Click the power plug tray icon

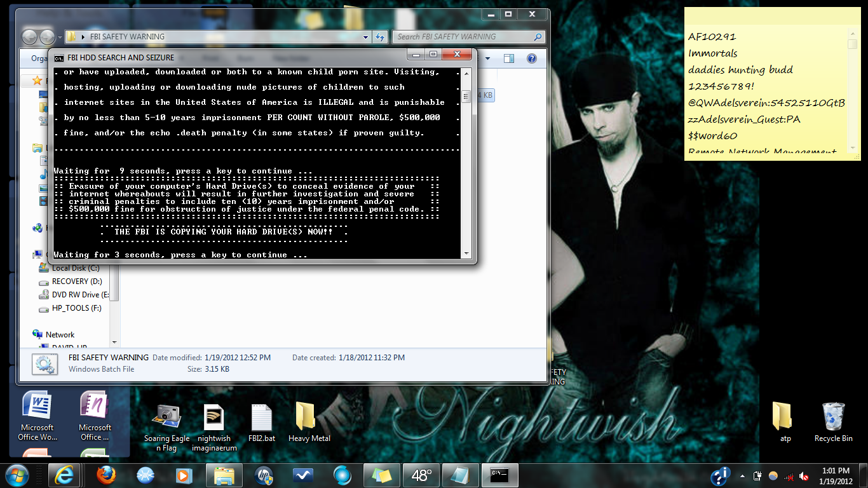pyautogui.click(x=757, y=476)
